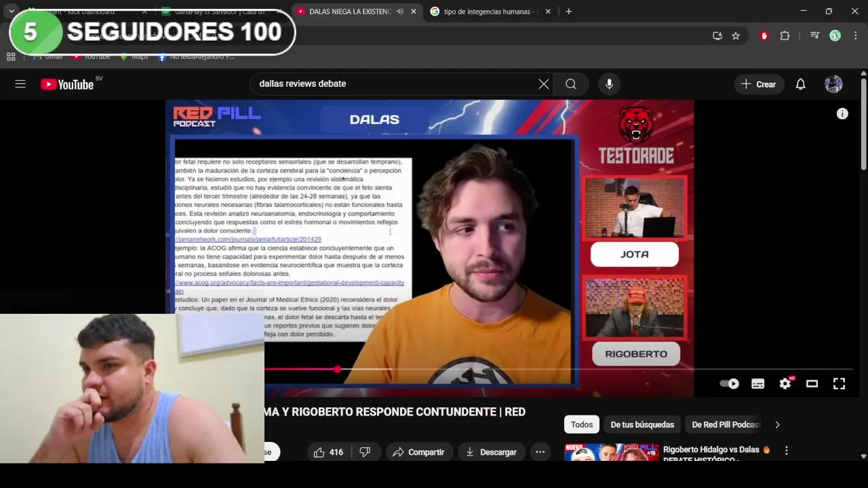Open Chrome profile avatar
The image size is (868, 488).
835,36
